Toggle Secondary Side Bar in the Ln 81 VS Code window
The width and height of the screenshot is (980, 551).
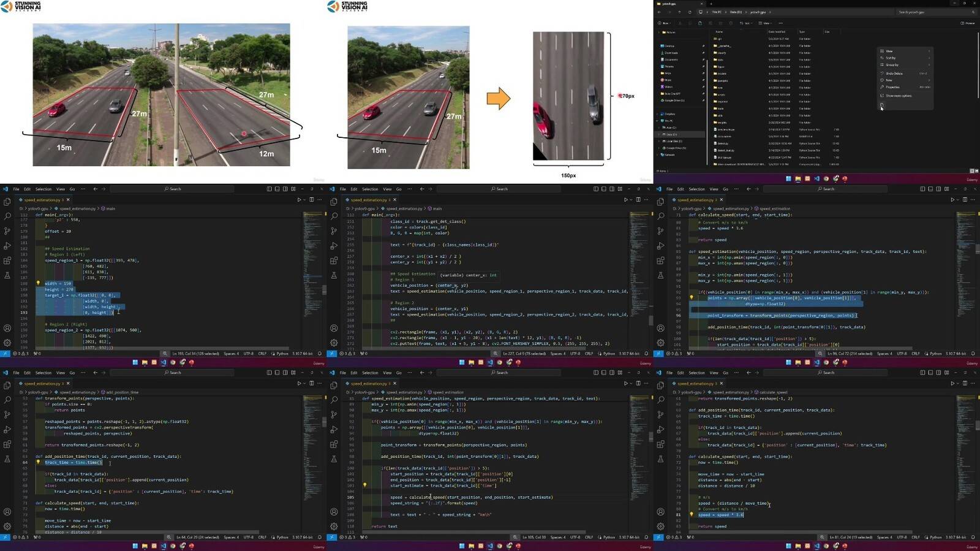coord(938,373)
